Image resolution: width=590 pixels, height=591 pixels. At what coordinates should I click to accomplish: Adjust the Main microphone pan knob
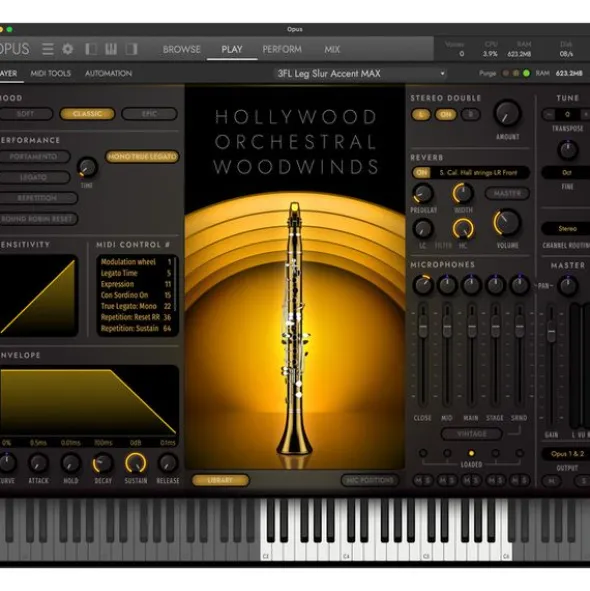click(471, 285)
